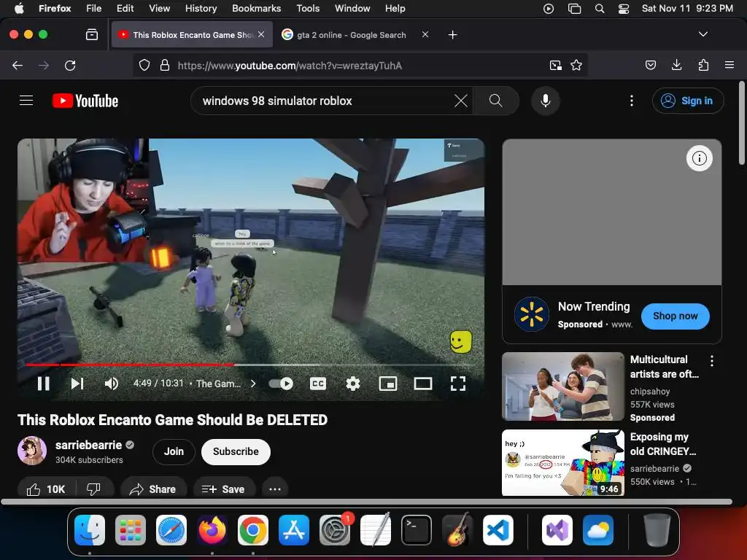The height and width of the screenshot is (560, 747).
Task: Enter fullscreen video mode
Action: (x=458, y=384)
